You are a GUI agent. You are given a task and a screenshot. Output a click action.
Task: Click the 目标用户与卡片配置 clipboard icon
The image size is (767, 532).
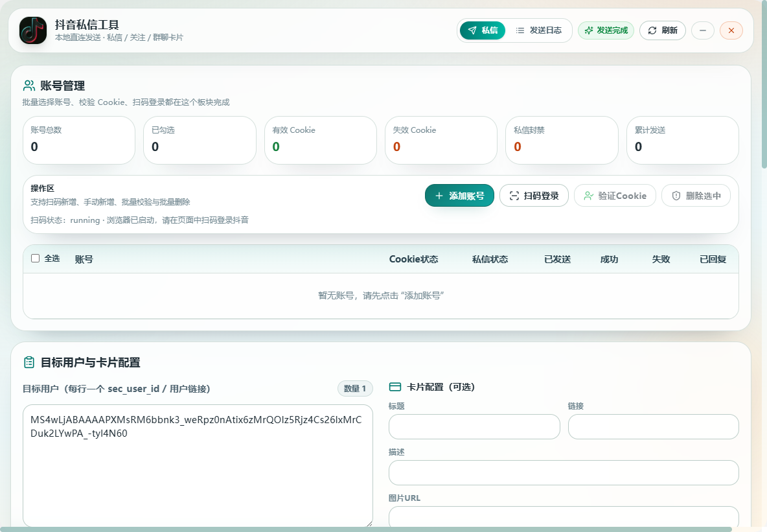(x=29, y=362)
